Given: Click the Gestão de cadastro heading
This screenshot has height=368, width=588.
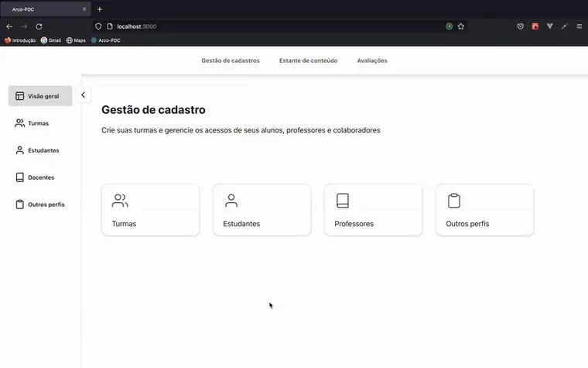Looking at the screenshot, I should tap(153, 110).
